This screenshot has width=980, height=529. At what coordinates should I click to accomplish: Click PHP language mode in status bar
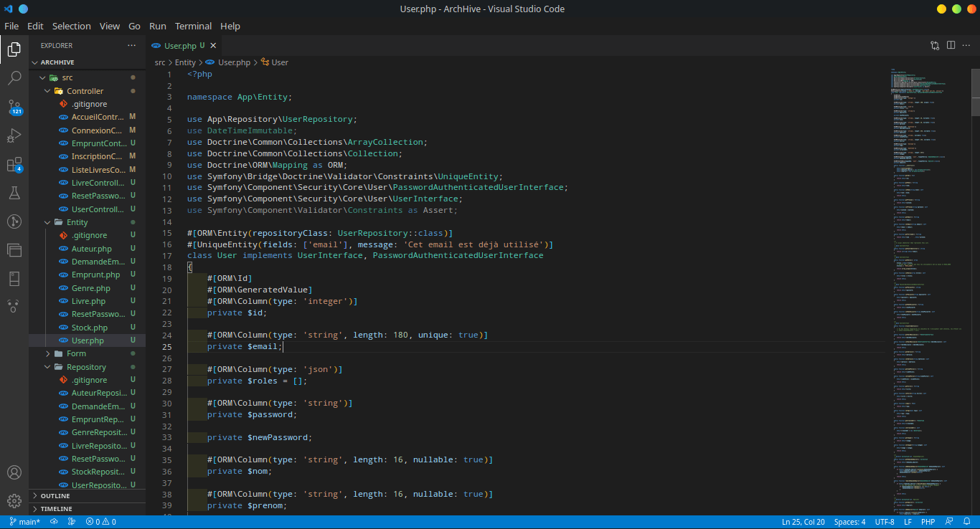pos(928,522)
